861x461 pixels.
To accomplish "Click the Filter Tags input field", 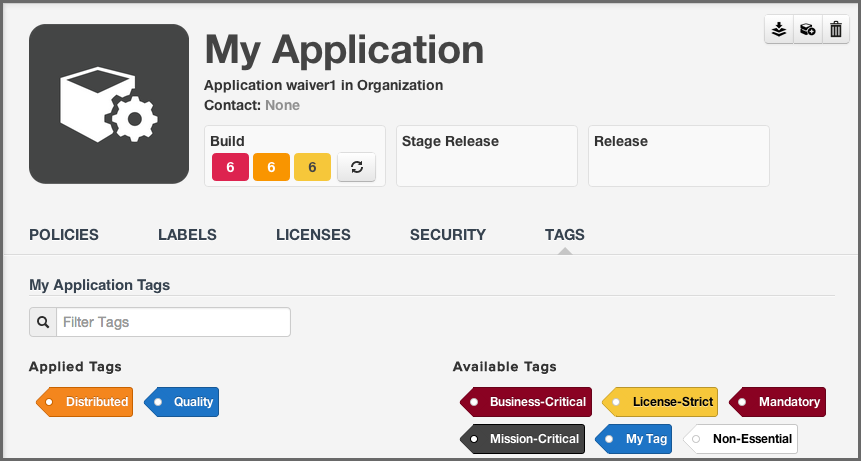I will point(174,322).
